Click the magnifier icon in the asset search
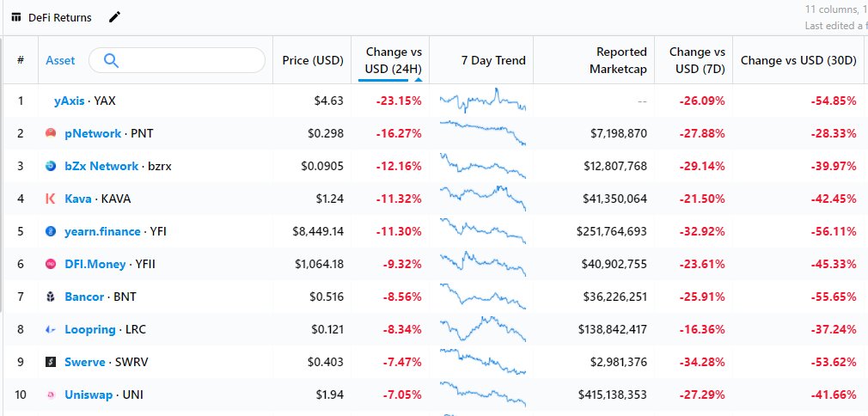 point(111,60)
